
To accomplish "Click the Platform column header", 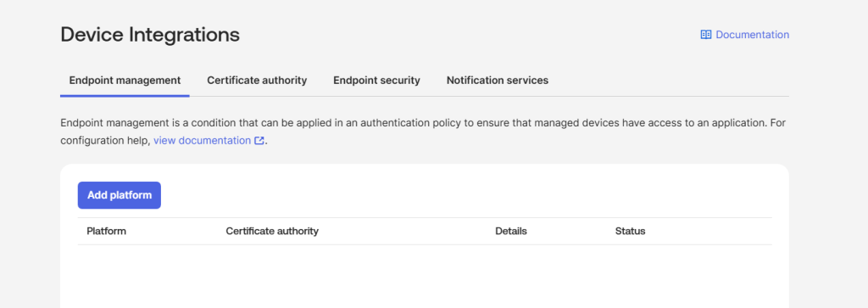I will click(x=106, y=231).
